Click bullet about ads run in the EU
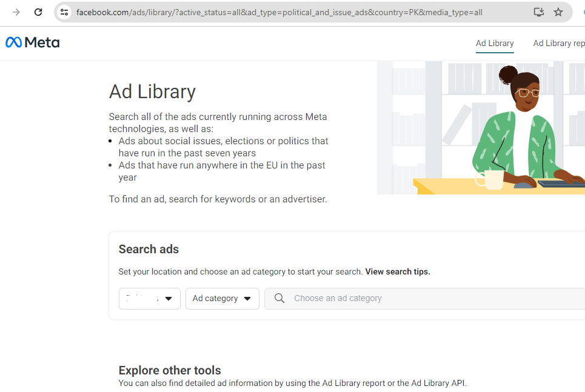585x392 pixels. 222,171
